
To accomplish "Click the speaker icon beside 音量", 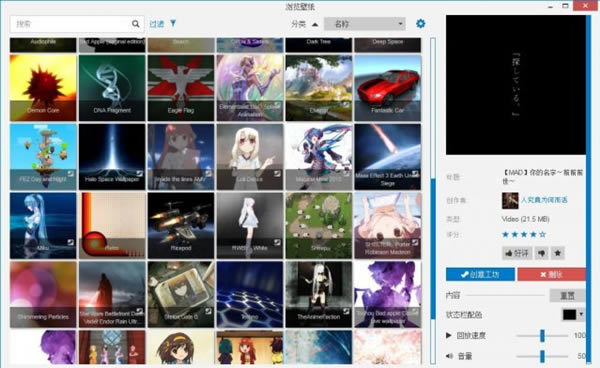I will point(449,356).
